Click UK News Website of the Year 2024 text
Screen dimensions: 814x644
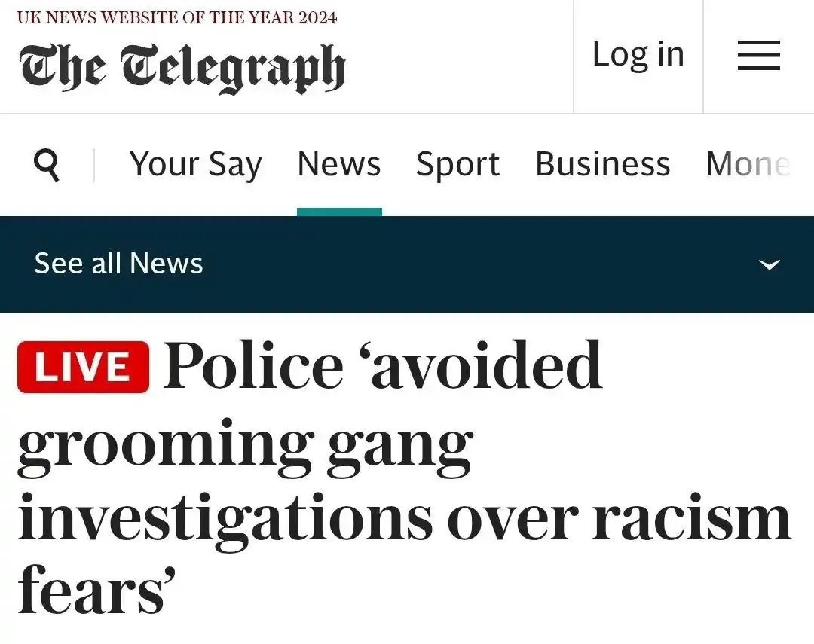177,17
